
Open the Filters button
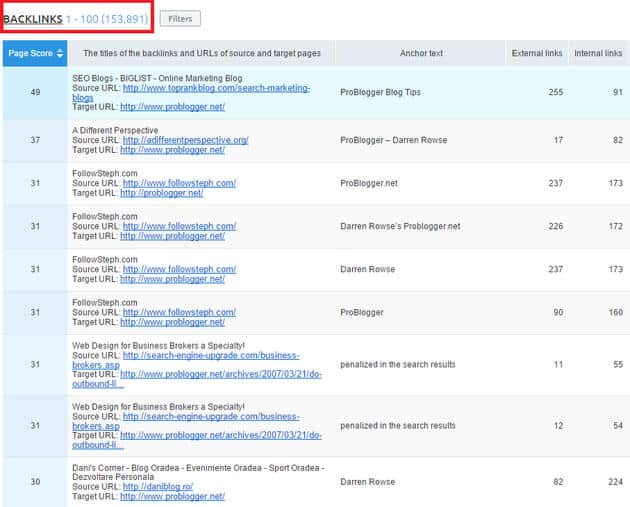(x=180, y=18)
